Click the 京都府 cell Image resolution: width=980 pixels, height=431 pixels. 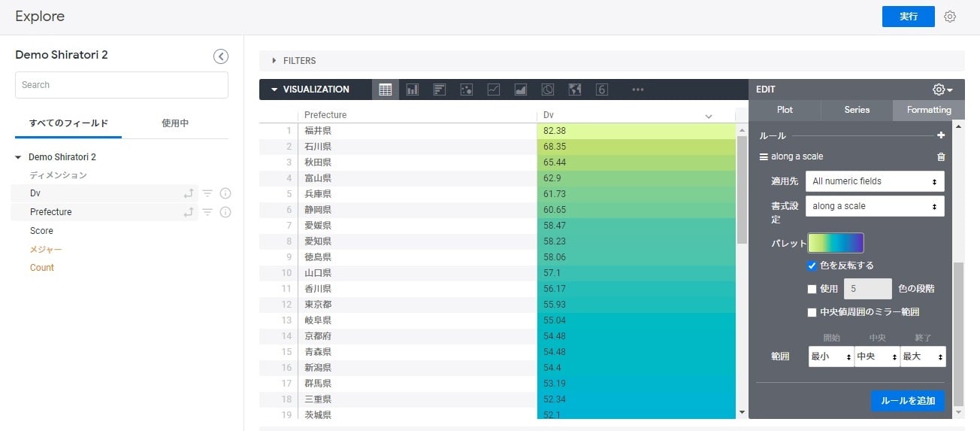tap(417, 336)
